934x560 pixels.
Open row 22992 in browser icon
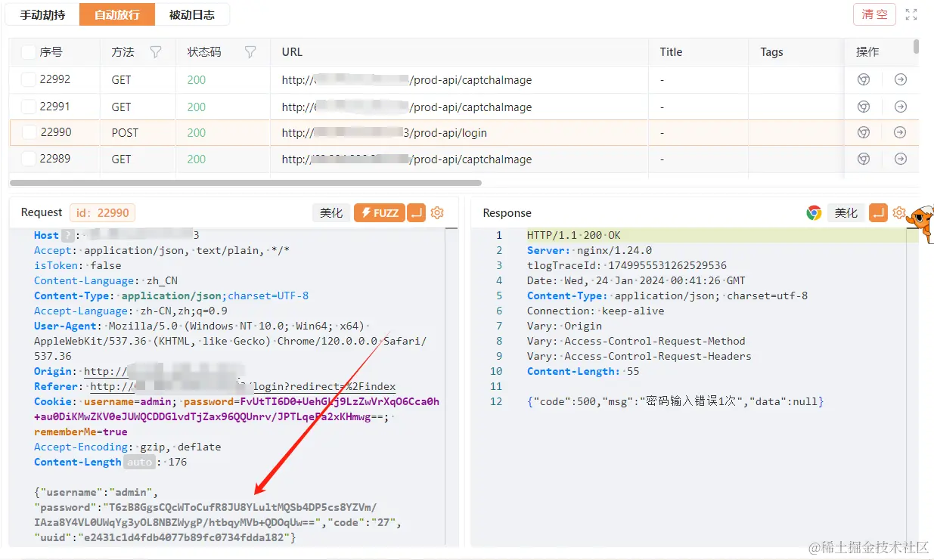click(863, 79)
